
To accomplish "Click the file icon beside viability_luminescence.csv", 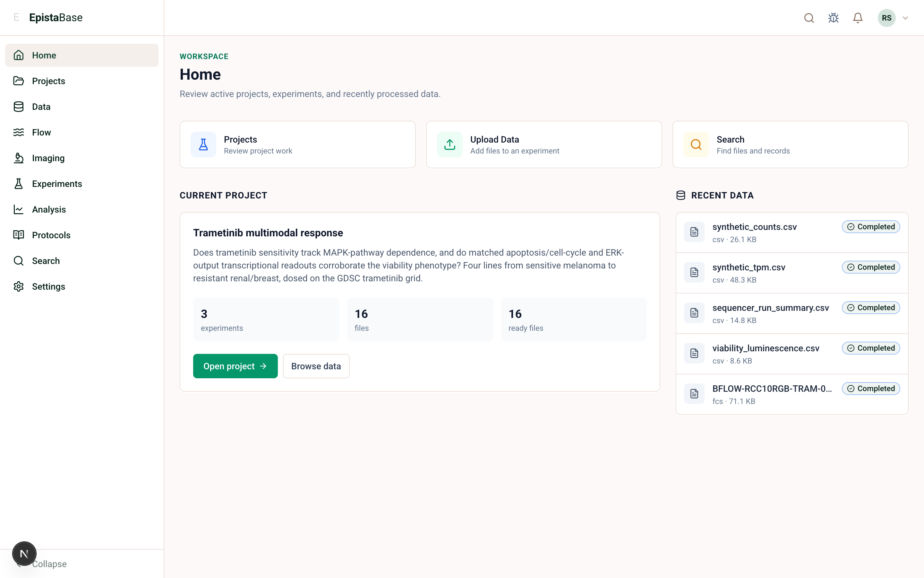I will pyautogui.click(x=694, y=353).
